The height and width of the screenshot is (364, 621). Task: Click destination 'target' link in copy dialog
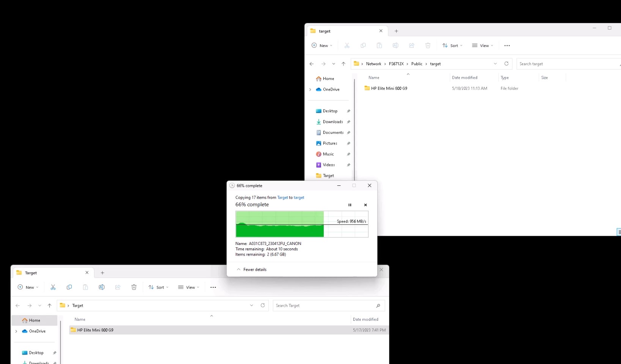click(299, 198)
